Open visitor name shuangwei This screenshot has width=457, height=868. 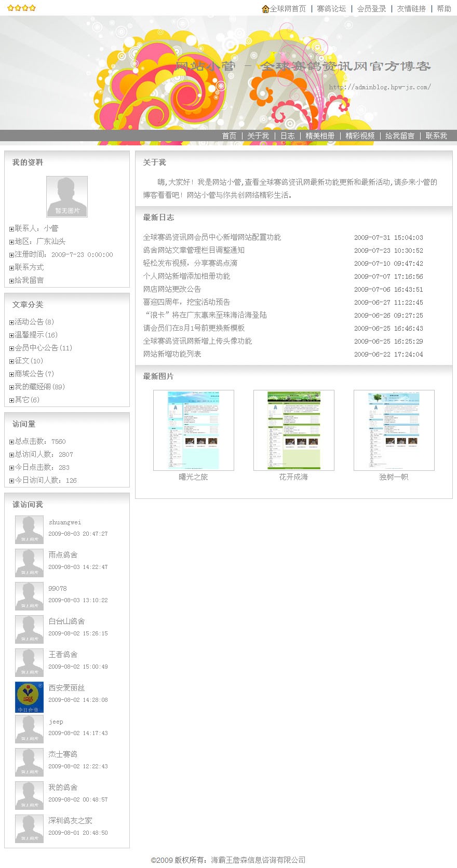(65, 522)
